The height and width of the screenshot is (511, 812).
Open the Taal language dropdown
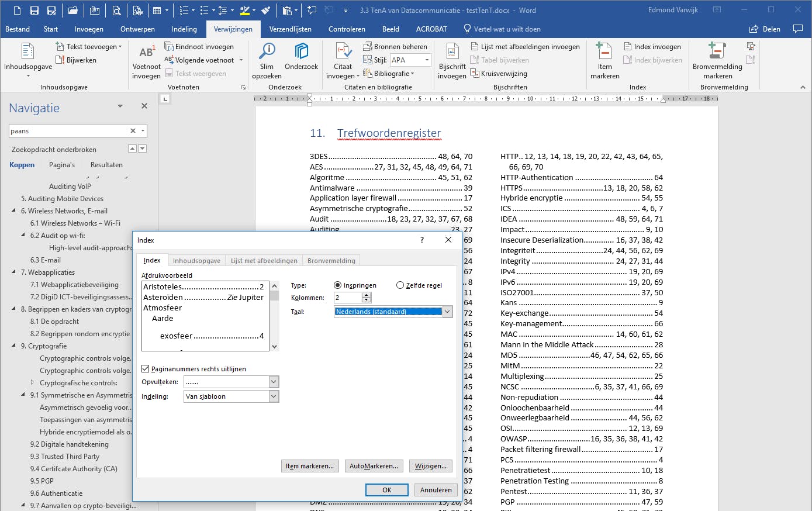pyautogui.click(x=447, y=312)
